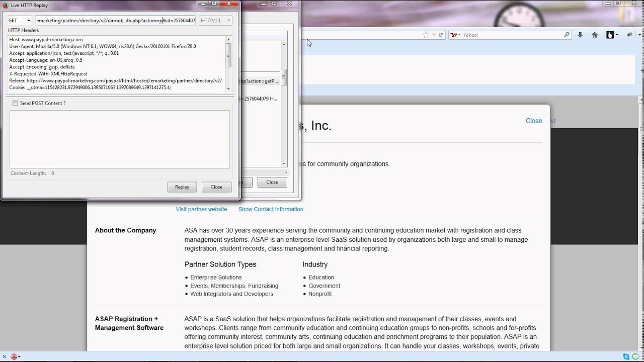This screenshot has width=644, height=362.
Task: Click Enterprise Solutions list item
Action: coord(216,278)
